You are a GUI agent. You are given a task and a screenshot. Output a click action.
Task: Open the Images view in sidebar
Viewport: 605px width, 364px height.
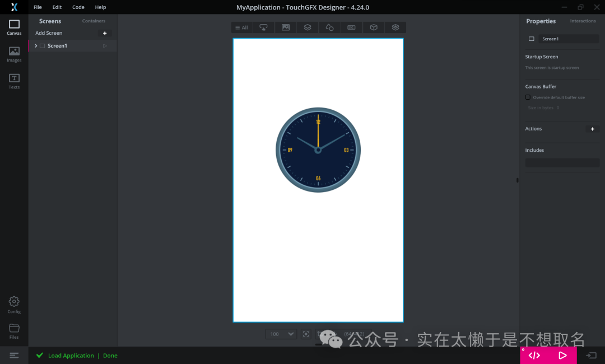tap(14, 54)
